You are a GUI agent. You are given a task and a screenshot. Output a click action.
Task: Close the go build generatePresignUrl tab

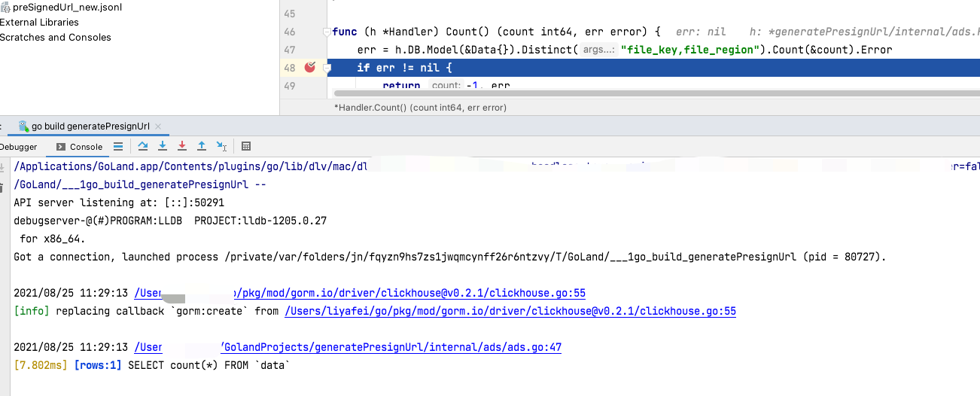158,126
